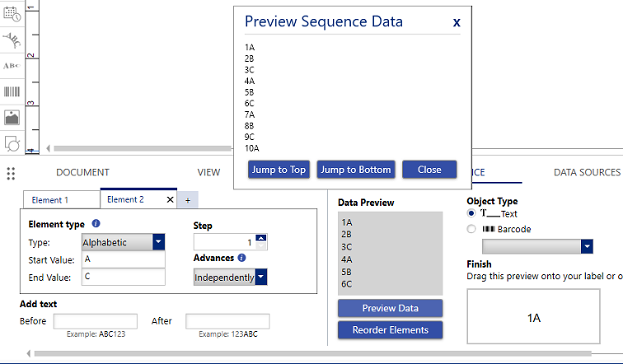623x364 pixels.
Task: Click the Element type info icon
Action: point(96,224)
